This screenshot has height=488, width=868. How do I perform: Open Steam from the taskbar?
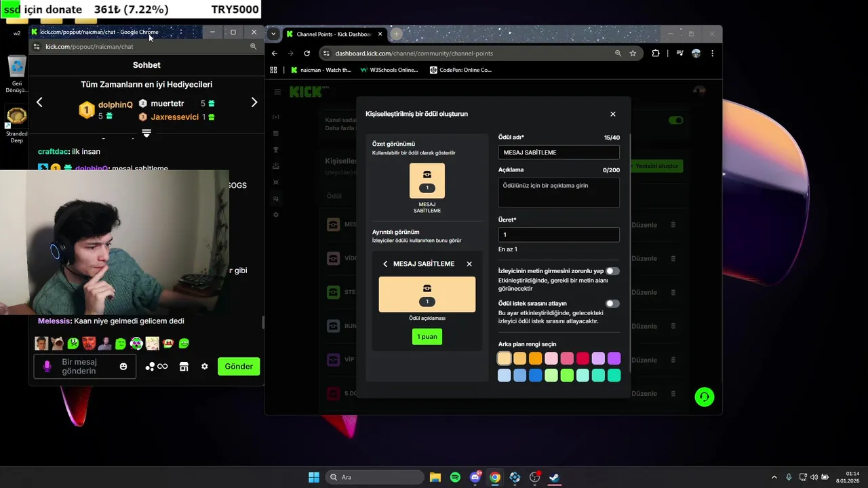(554, 477)
